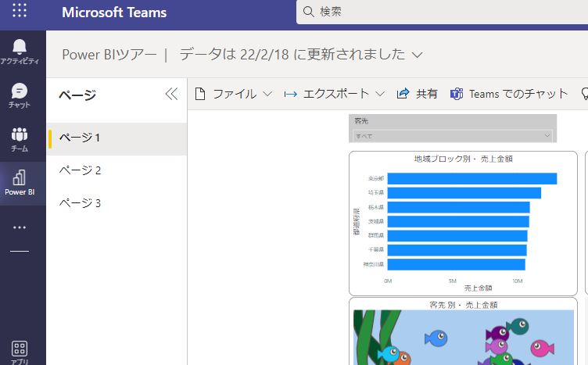The image size is (588, 365).
Task: Click Teams でのチャット button
Action: [x=509, y=94]
